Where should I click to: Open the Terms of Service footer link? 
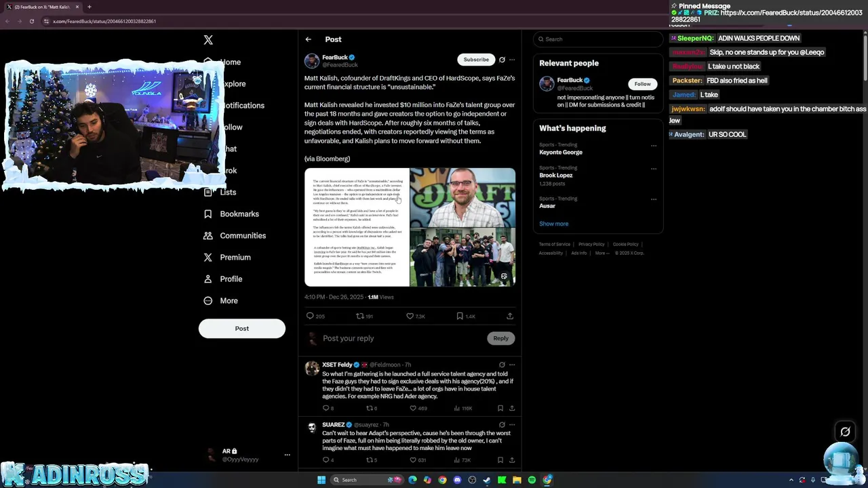coord(555,244)
